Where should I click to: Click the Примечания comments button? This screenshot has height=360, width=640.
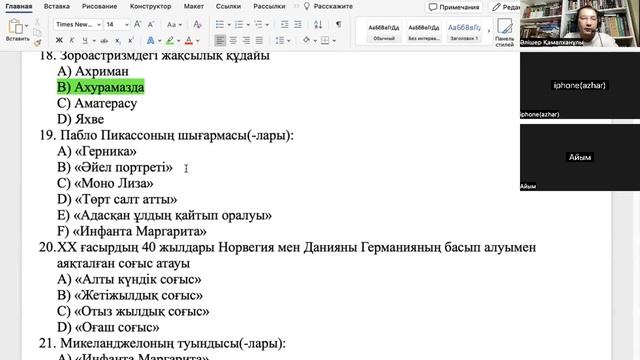[x=454, y=7]
